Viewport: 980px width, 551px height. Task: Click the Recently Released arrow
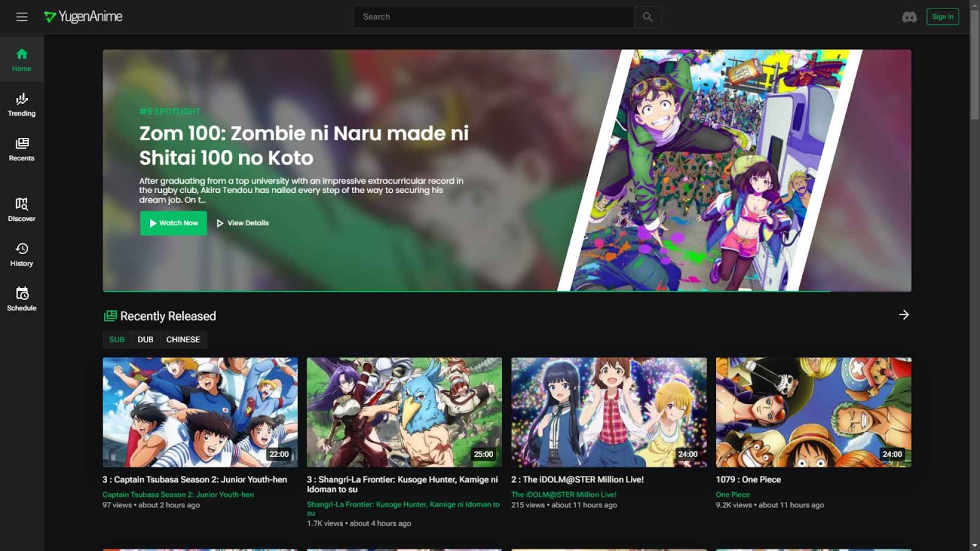tap(904, 315)
